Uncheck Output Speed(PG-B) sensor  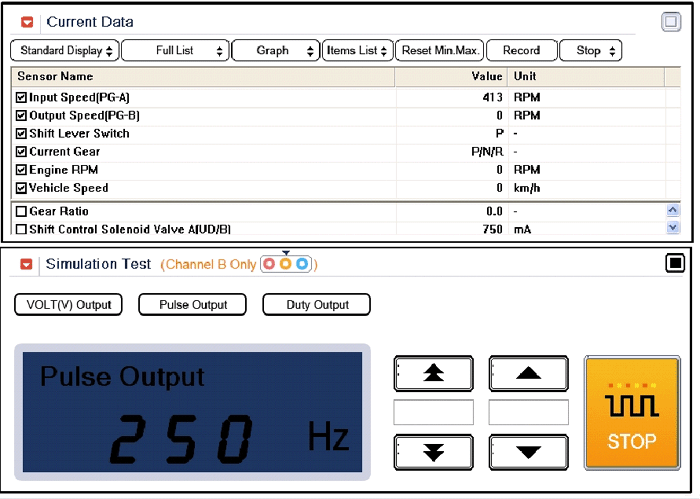(x=21, y=116)
